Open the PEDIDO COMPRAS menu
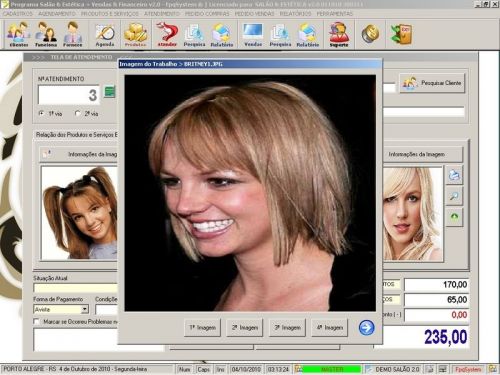This screenshot has height=375, width=500. coord(207,14)
